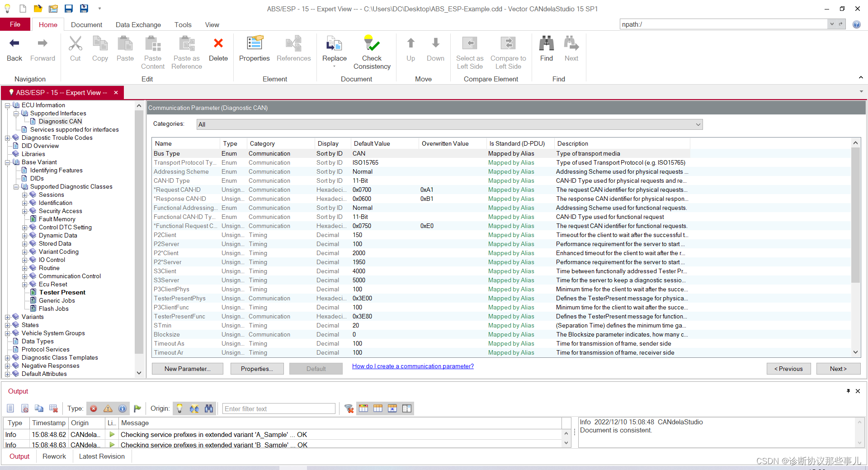The width and height of the screenshot is (868, 470).
Task: Open the view selection icon in quick access toolbar
Action: (x=53, y=9)
